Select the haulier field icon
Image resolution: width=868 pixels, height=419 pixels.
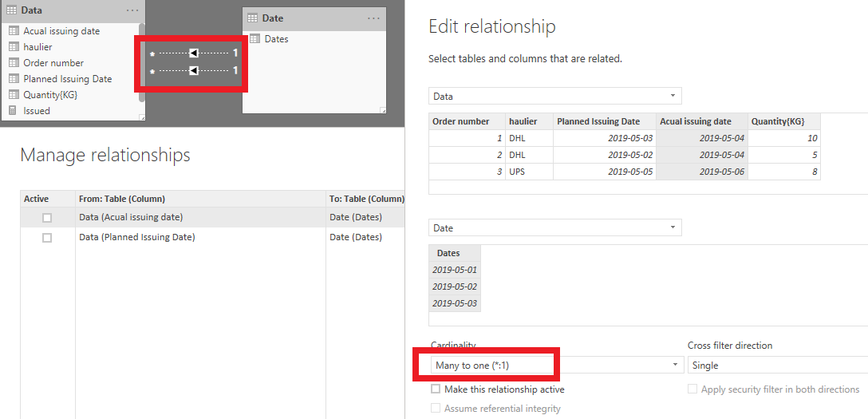14,47
